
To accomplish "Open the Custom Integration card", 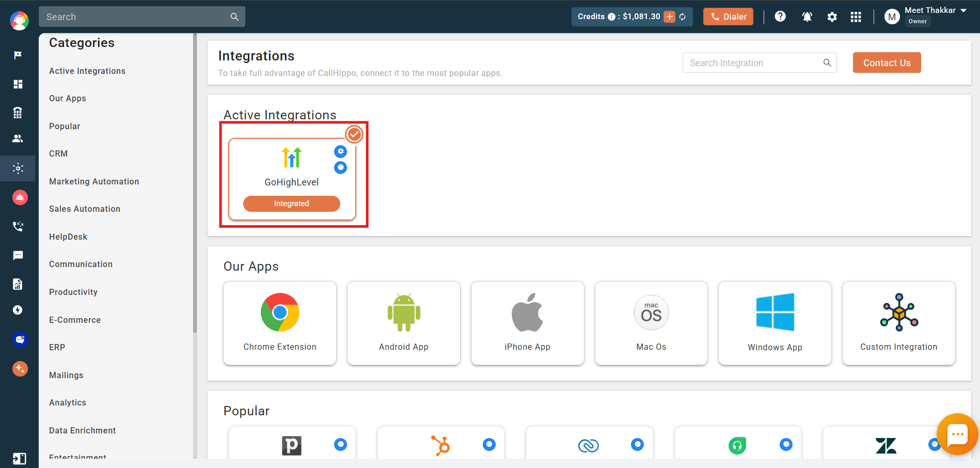I will coord(899,323).
